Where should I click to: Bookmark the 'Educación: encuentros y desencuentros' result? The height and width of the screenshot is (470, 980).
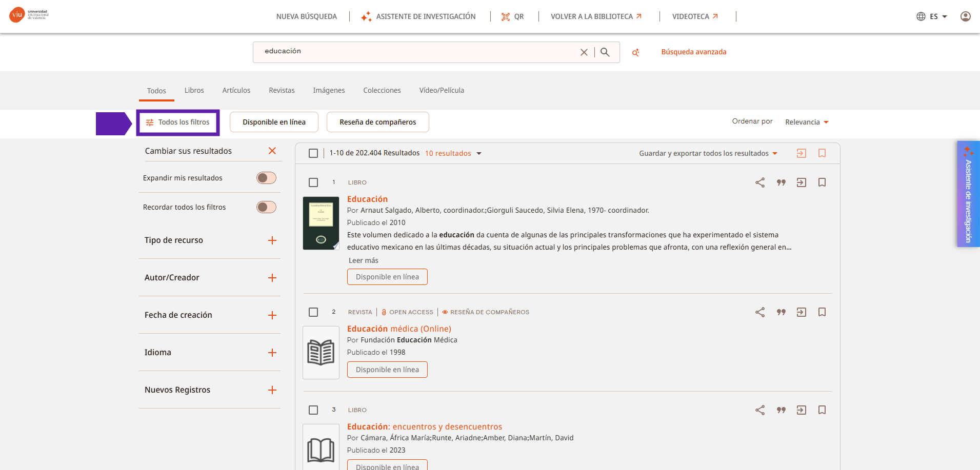822,410
